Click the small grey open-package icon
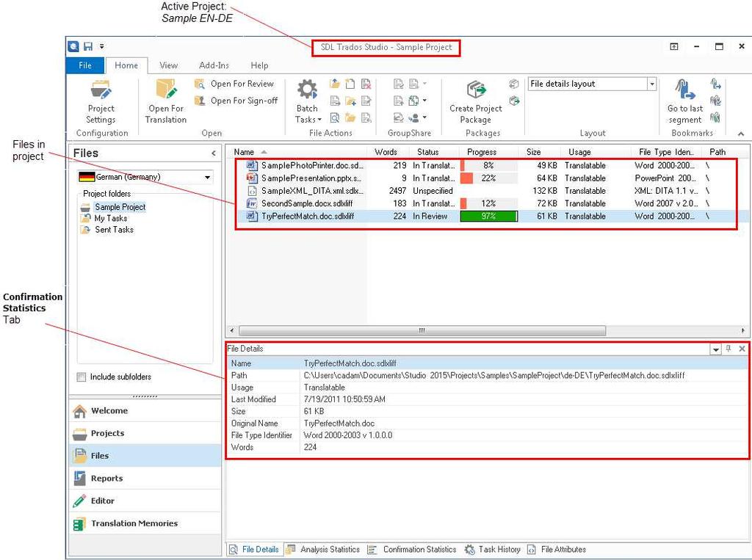This screenshot has height=560, width=752. point(514,84)
